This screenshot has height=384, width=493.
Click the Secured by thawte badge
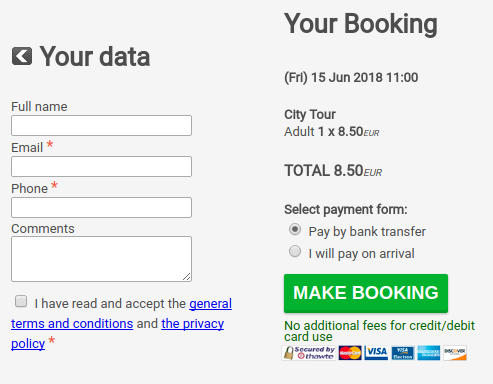click(x=309, y=353)
